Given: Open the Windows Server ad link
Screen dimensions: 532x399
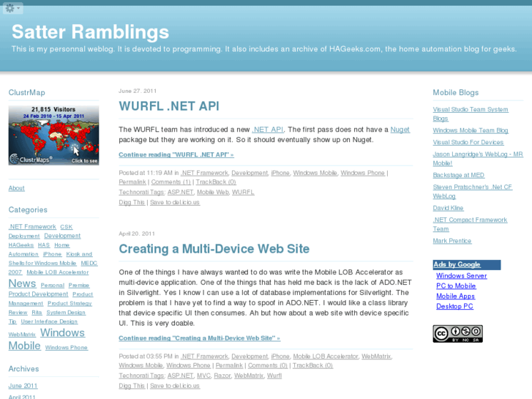Looking at the screenshot, I should pos(462,276).
